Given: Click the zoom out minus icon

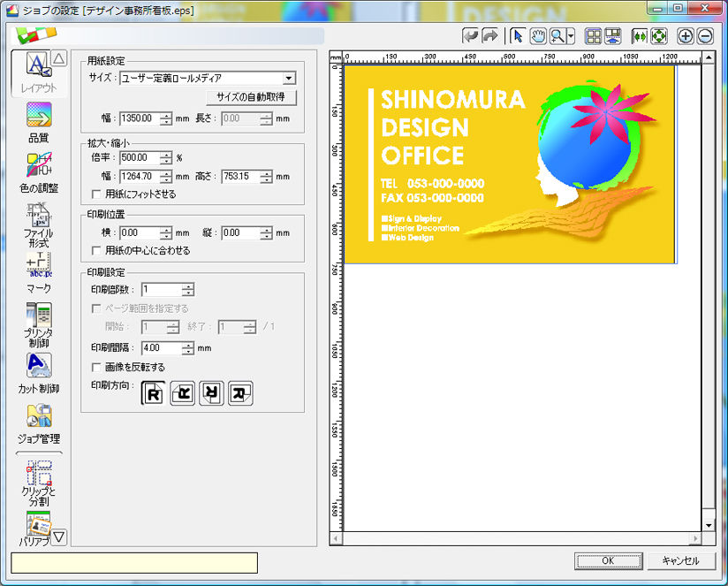Looking at the screenshot, I should click(x=704, y=36).
